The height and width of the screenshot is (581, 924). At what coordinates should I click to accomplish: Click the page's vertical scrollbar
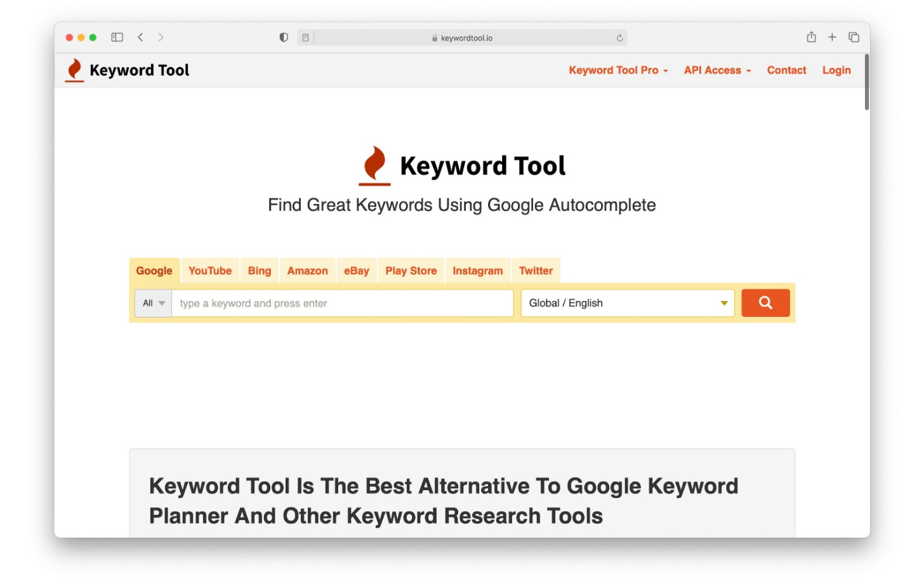pyautogui.click(x=866, y=83)
